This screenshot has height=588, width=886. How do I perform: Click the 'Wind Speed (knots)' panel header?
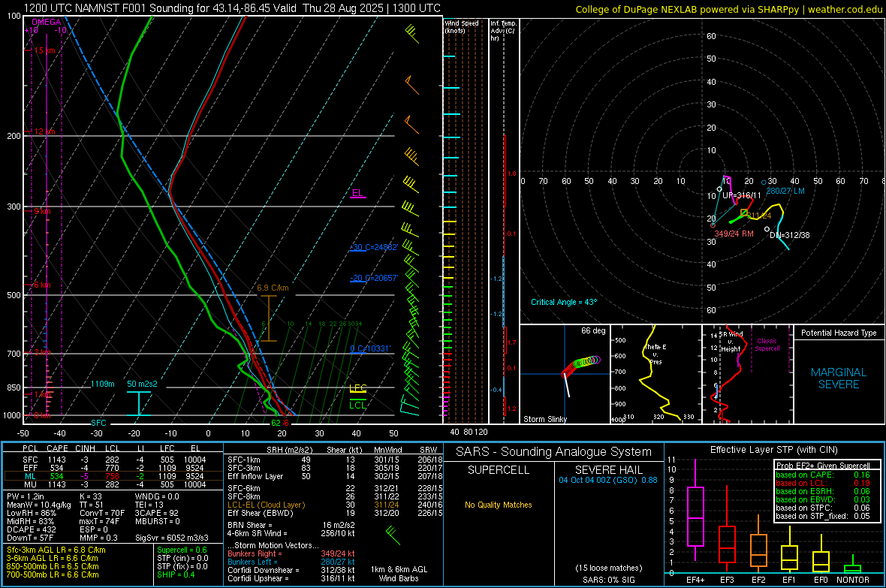click(x=462, y=26)
